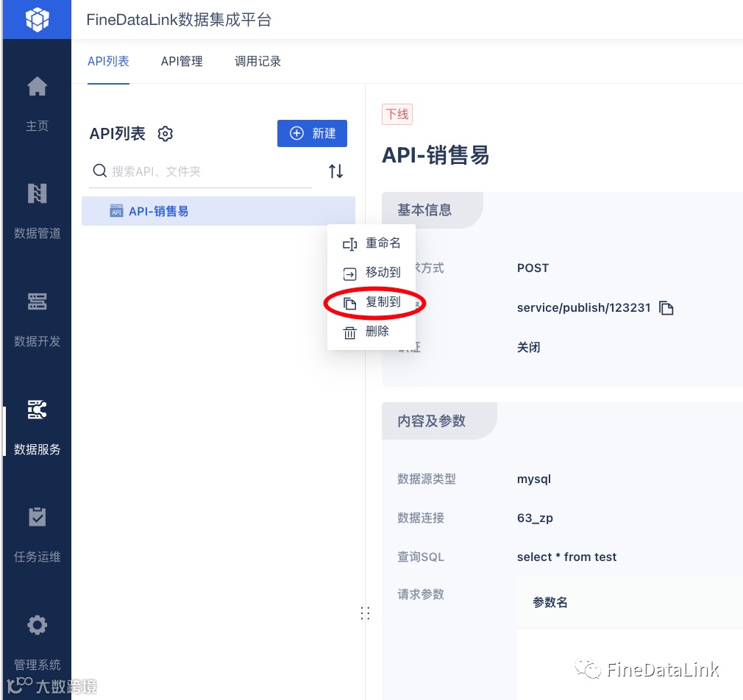Switch to the 调用记录 tab
Viewport: 743px width, 700px height.
click(257, 61)
